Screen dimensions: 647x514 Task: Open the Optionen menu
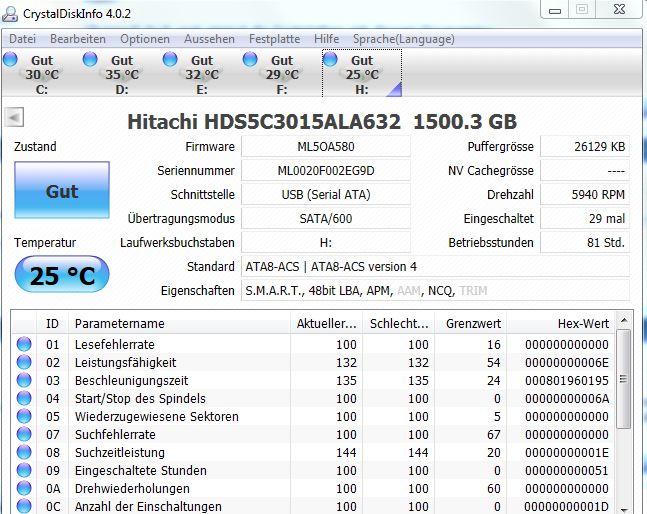(x=145, y=39)
